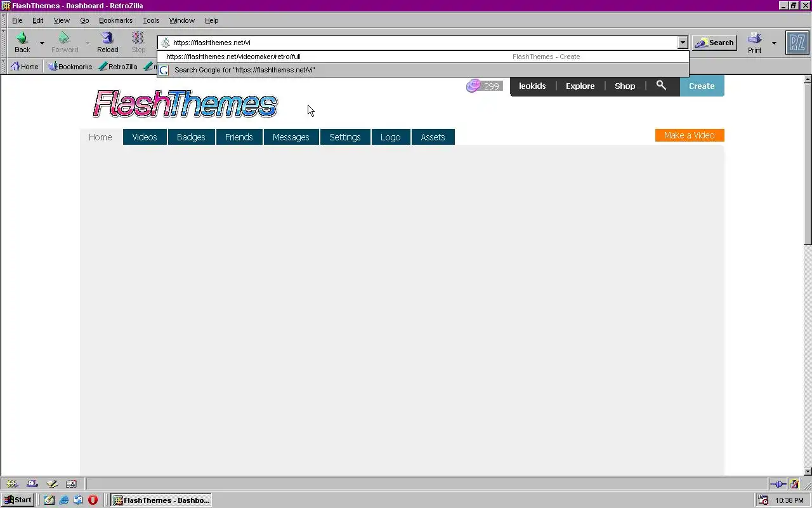Select the videomaker/retro/full autocomplete suggestion
Image resolution: width=812 pixels, height=508 pixels.
click(x=423, y=57)
